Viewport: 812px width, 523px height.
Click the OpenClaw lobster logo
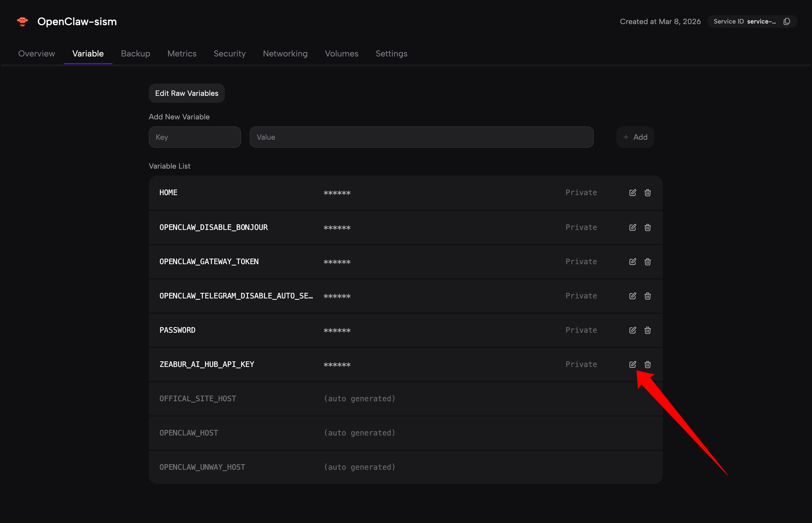[22, 21]
